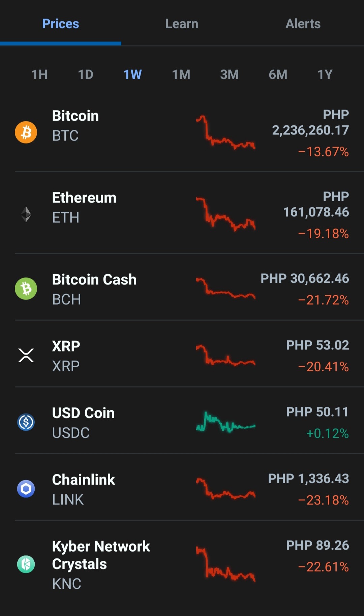This screenshot has width=364, height=616.
Task: Choose the 1D time range
Action: point(86,74)
